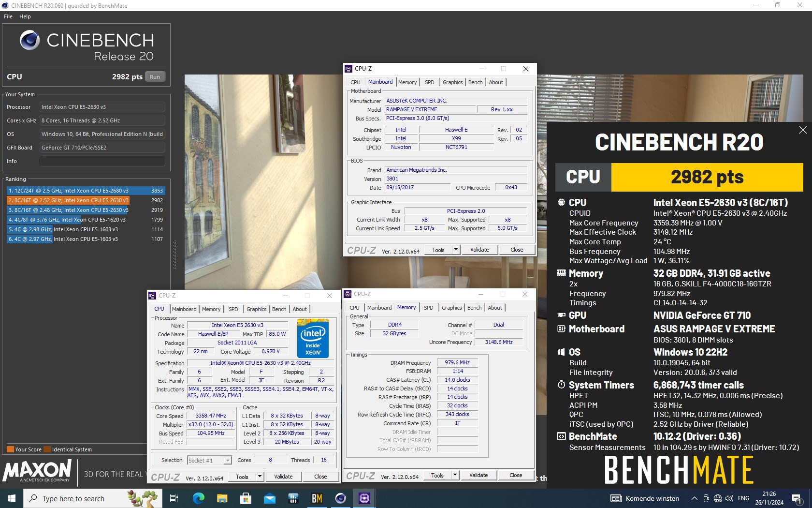Open the Windows Start menu

point(12,498)
